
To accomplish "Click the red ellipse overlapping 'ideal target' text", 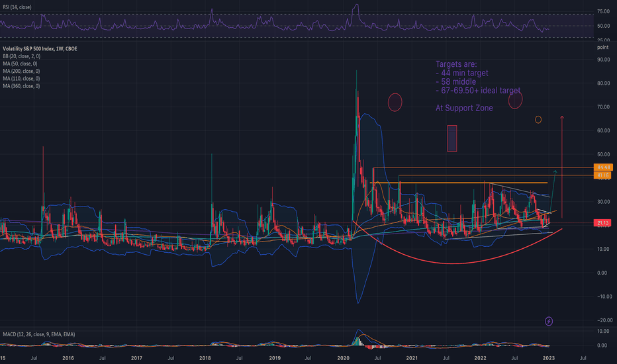I will coord(515,101).
